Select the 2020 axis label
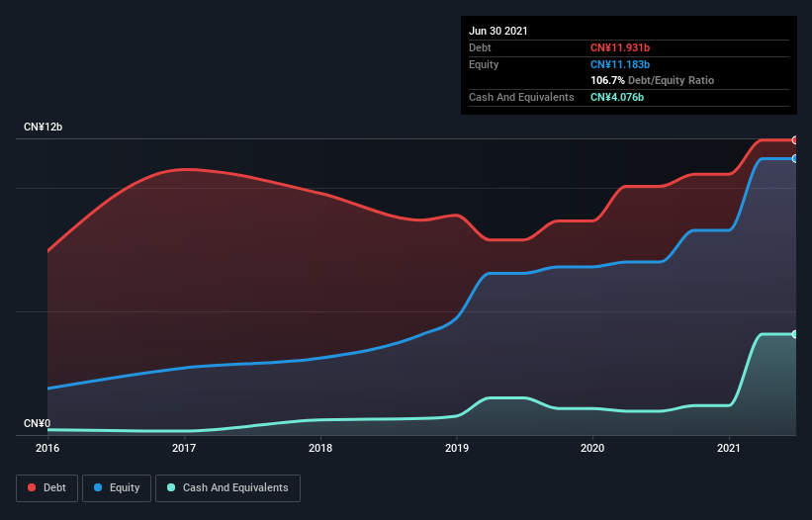 (x=592, y=448)
